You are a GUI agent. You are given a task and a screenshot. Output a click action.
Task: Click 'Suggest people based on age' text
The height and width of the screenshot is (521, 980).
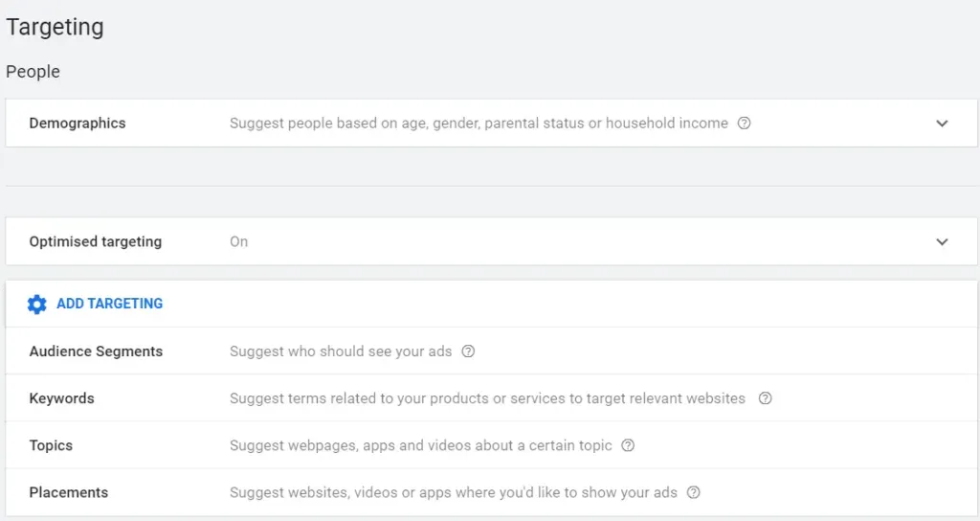pos(479,124)
